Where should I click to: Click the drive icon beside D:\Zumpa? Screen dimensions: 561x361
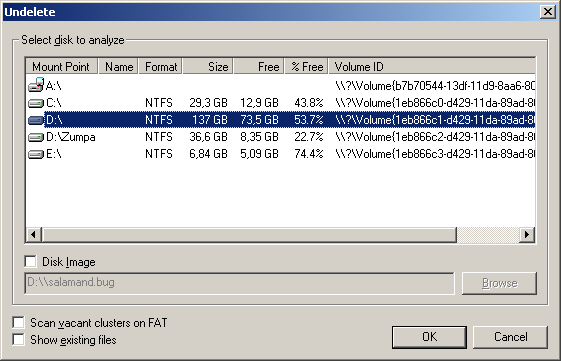36,137
